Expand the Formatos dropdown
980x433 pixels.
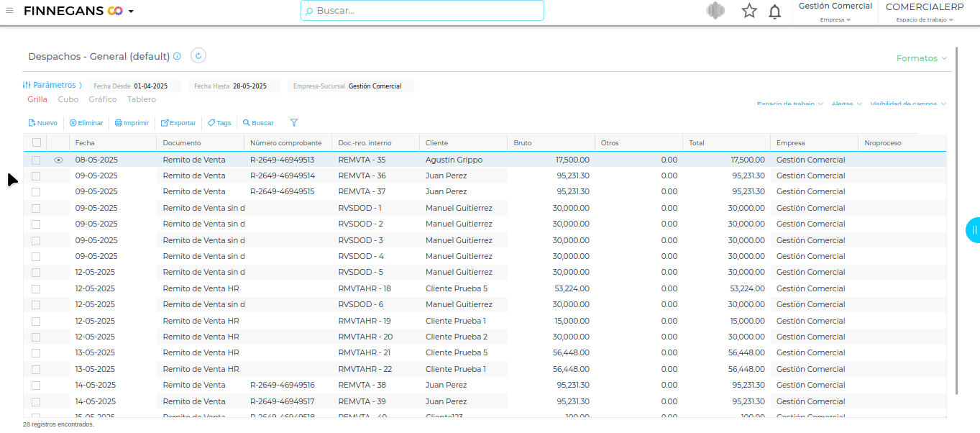coord(922,58)
